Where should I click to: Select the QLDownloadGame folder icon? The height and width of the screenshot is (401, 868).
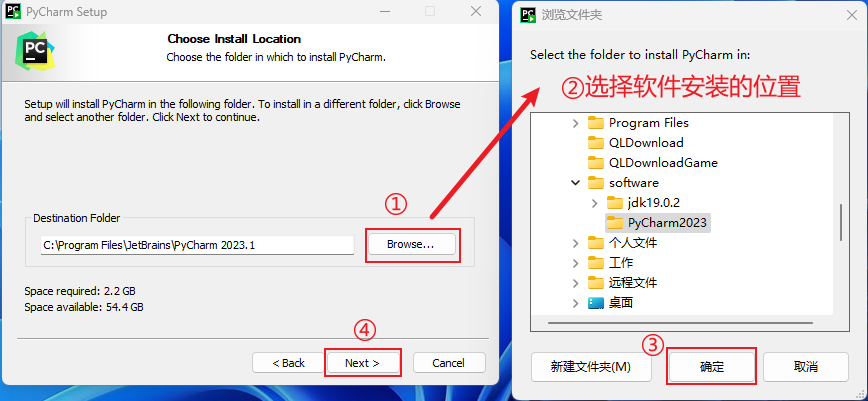click(x=596, y=162)
